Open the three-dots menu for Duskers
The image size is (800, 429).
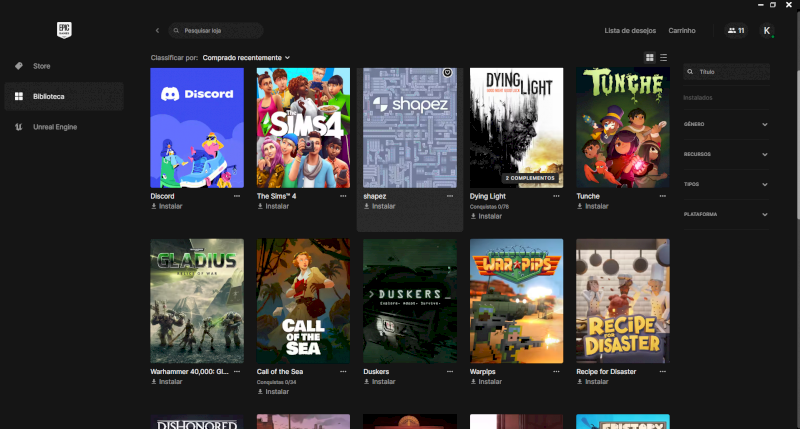450,371
